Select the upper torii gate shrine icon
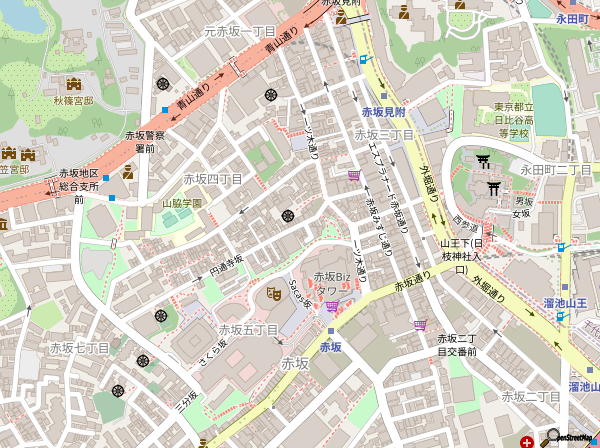Viewport: 600px width, 448px height. pyautogui.click(x=483, y=160)
